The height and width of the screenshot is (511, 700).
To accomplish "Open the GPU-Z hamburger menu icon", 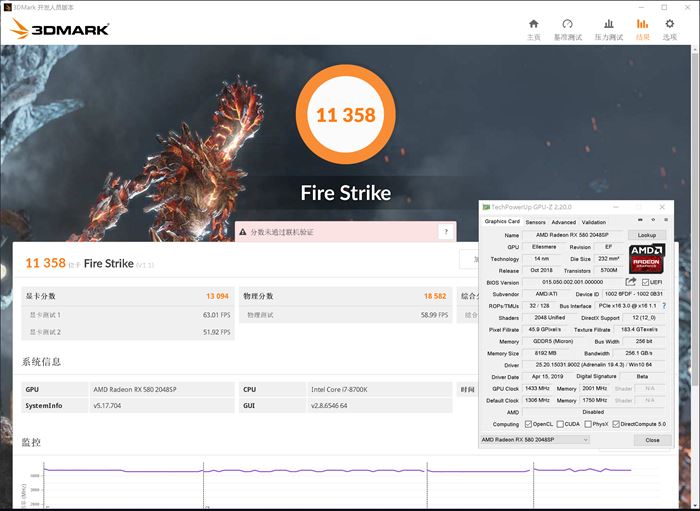I will click(x=666, y=220).
